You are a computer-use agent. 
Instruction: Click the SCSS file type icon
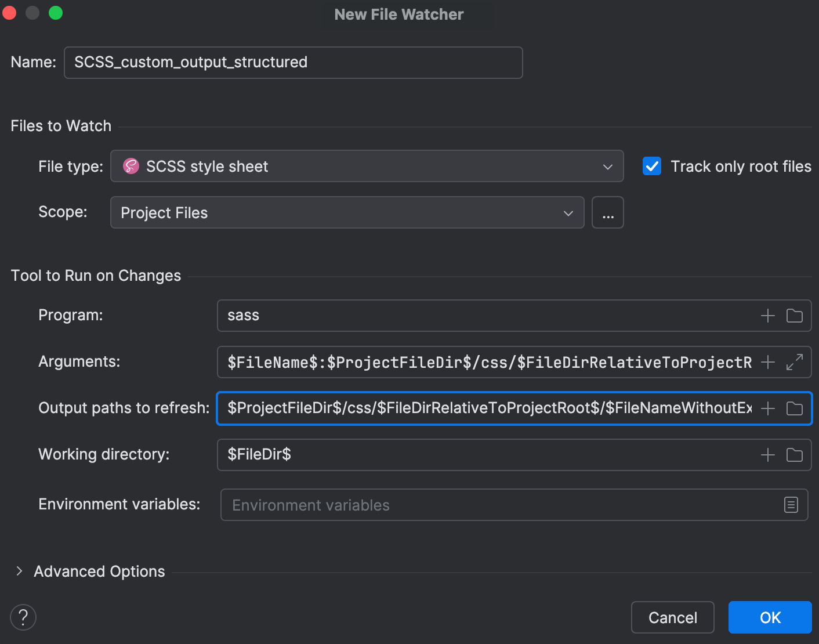click(x=131, y=166)
